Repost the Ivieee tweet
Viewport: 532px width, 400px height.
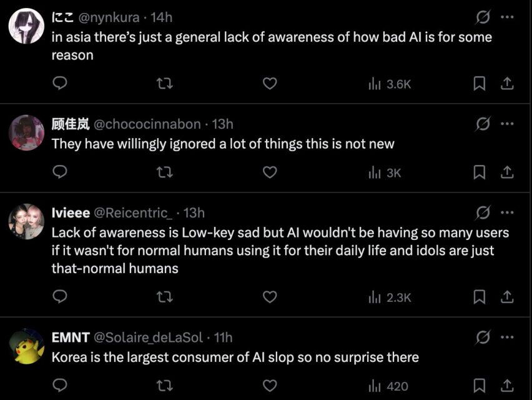164,297
